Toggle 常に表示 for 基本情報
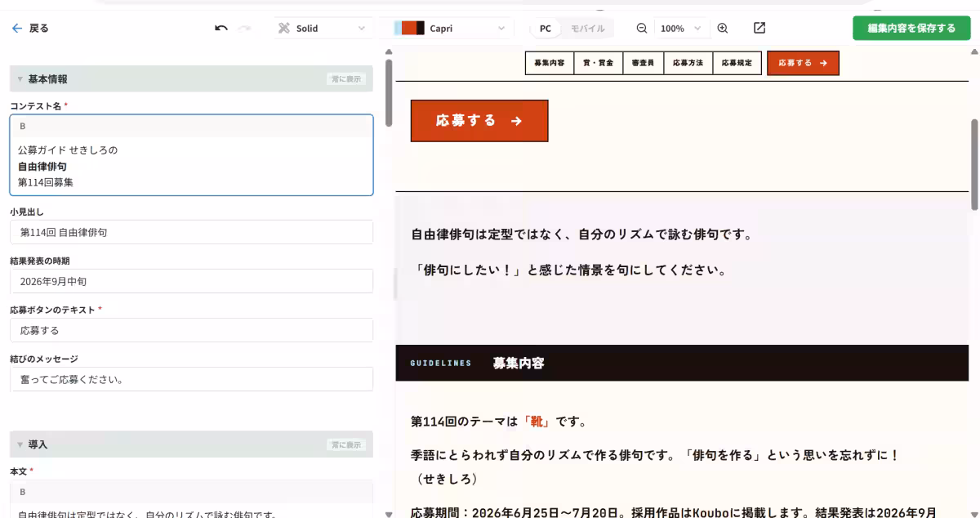This screenshot has width=980, height=518. pos(346,79)
